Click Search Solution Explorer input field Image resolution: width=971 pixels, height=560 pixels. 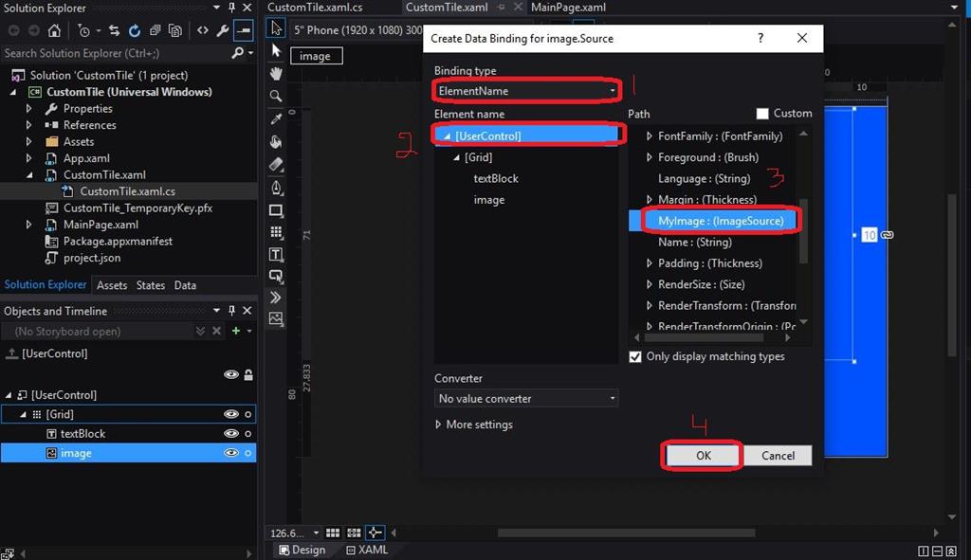tap(115, 53)
